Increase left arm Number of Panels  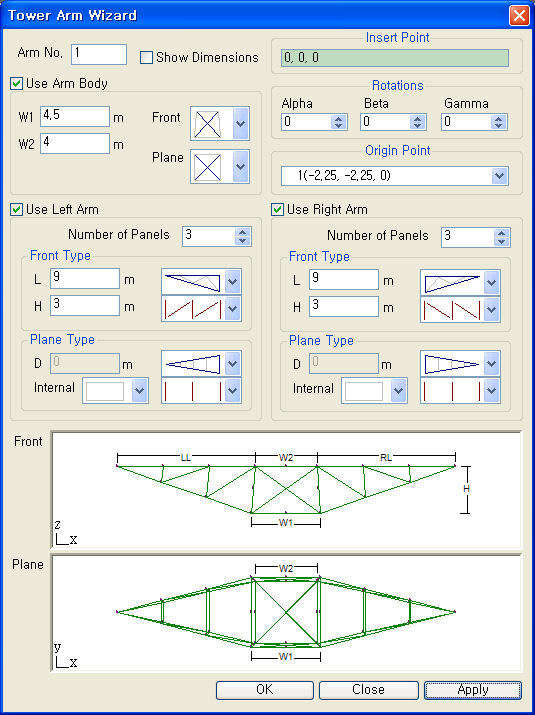[x=242, y=233]
